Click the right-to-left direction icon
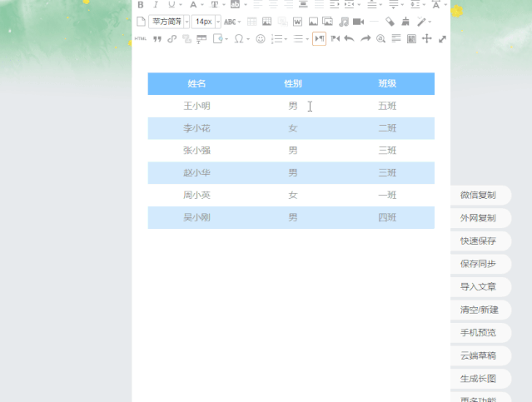 coord(335,38)
